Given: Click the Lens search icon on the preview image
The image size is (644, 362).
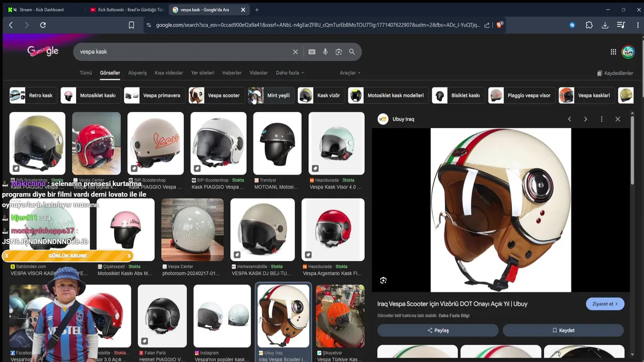Looking at the screenshot, I should click(383, 281).
